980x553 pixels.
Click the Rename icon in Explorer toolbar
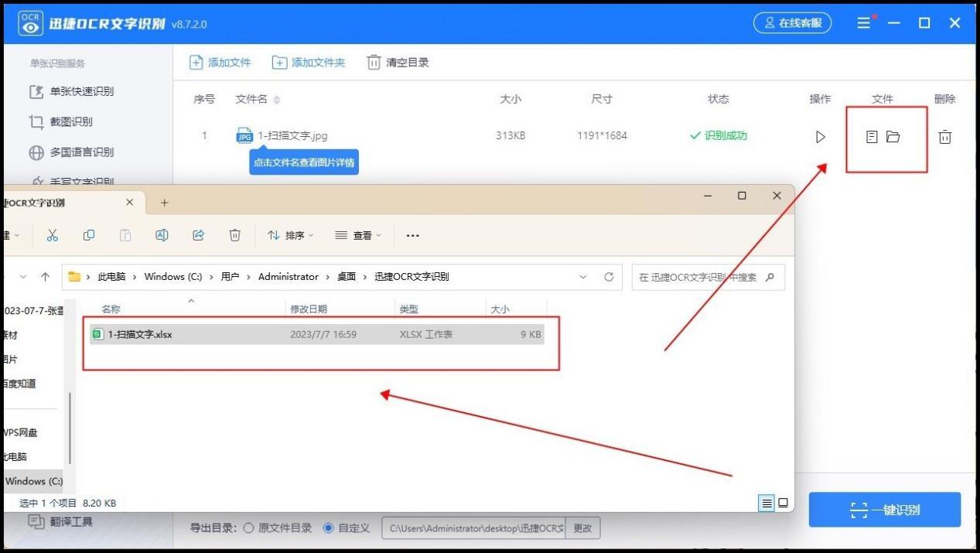[x=162, y=235]
